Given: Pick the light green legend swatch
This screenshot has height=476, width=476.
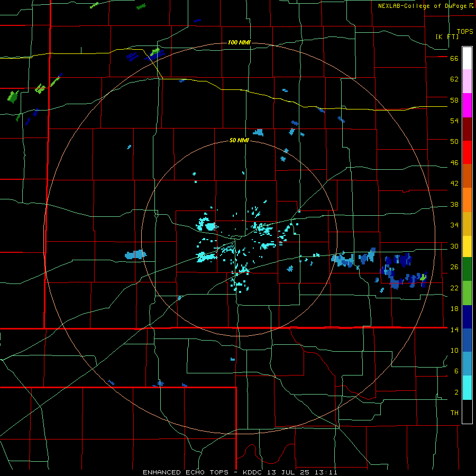Looking at the screenshot, I should coord(467,293).
